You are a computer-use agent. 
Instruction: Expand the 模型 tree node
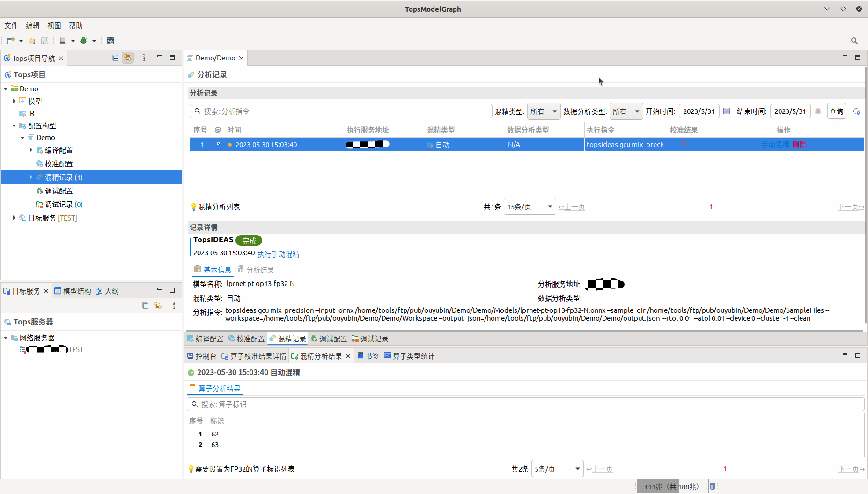(x=14, y=101)
